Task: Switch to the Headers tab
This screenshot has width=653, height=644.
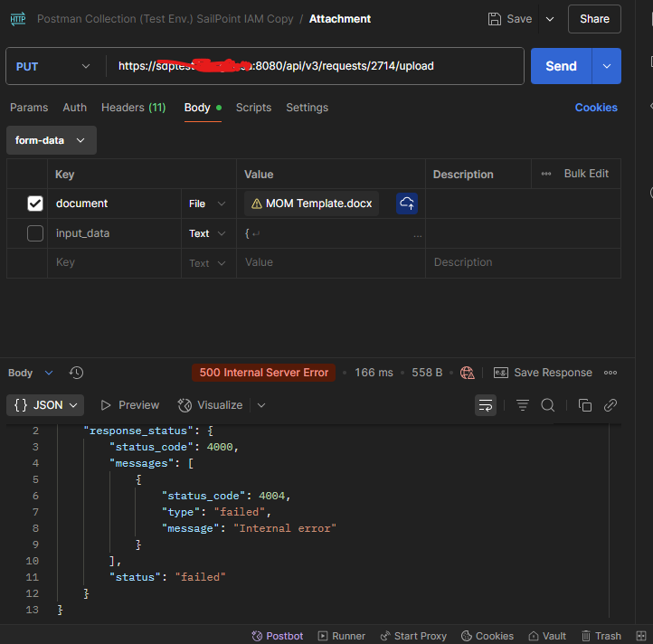Action: (133, 108)
